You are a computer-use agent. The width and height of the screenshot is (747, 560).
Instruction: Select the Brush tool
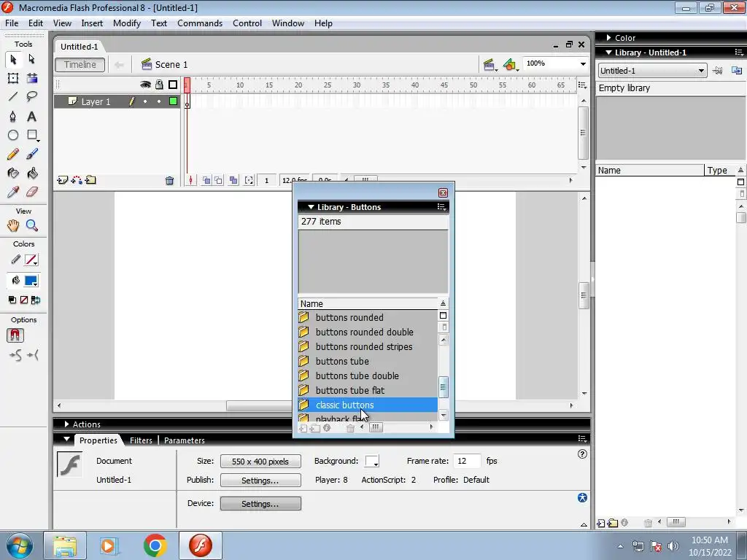[x=32, y=154]
